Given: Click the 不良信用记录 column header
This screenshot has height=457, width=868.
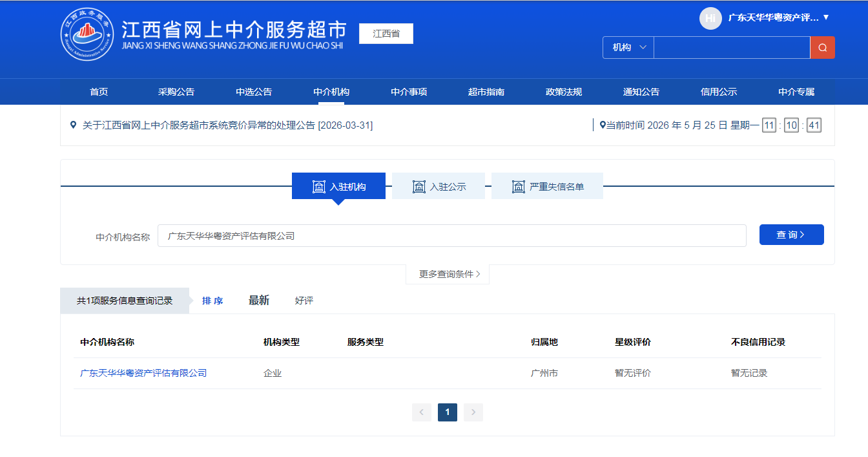Looking at the screenshot, I should coord(758,342).
